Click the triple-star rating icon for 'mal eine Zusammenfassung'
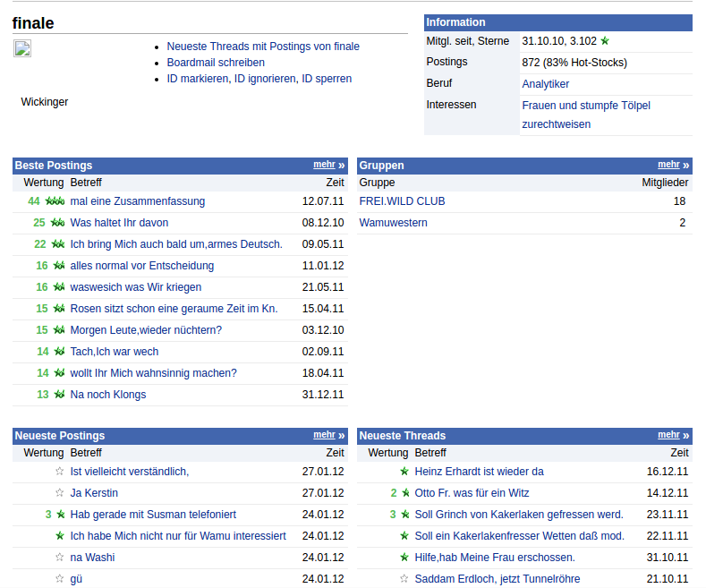Viewport: 706px width, 588px height. pos(55,201)
